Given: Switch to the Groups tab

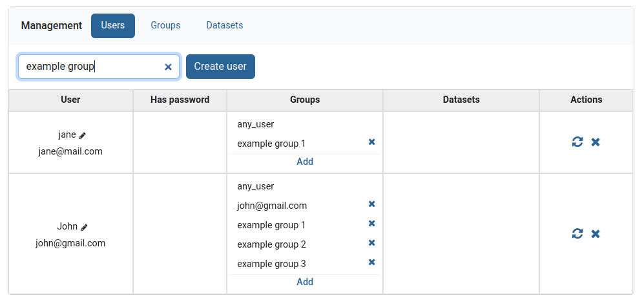Looking at the screenshot, I should pos(165,26).
